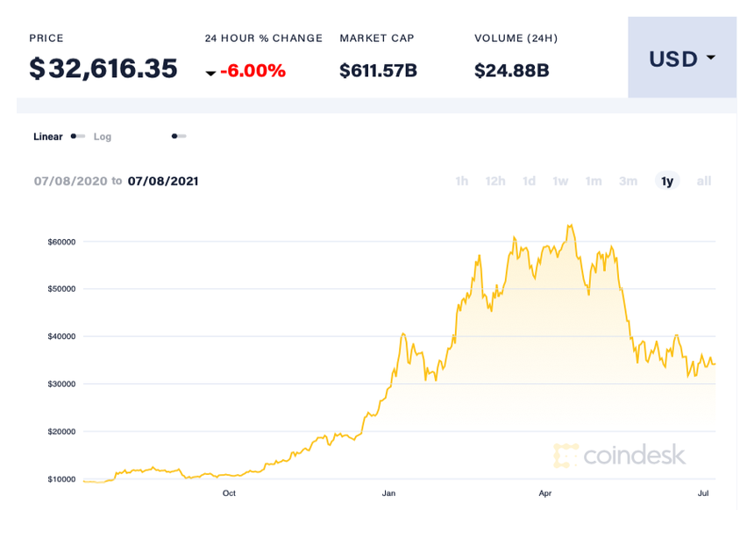Screen dimensions: 754x560
Task: Select the 1h time range
Action: point(462,181)
